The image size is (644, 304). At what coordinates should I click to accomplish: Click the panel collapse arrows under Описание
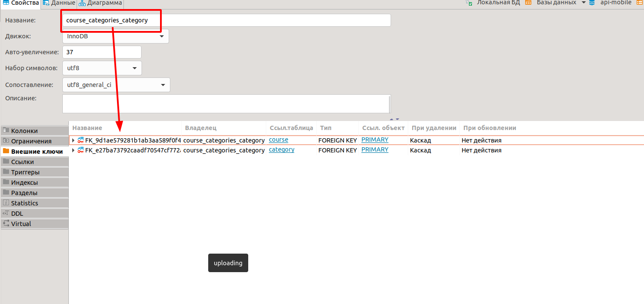pos(394,119)
